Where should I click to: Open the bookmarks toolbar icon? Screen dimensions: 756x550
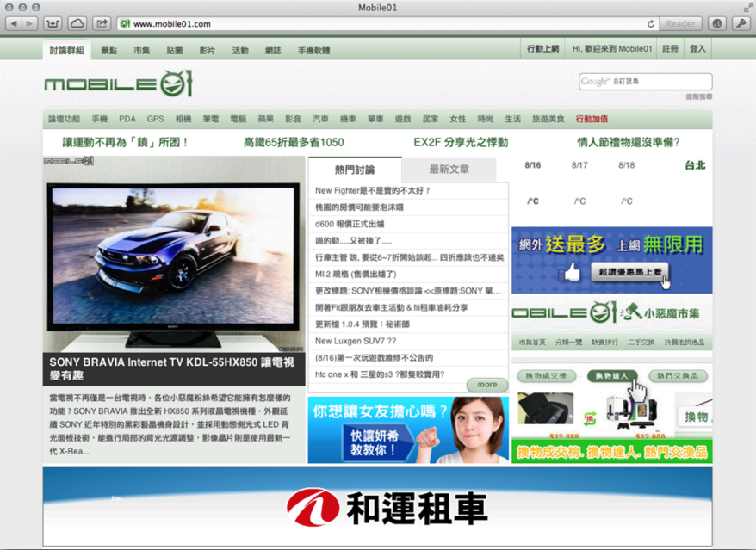pyautogui.click(x=53, y=23)
